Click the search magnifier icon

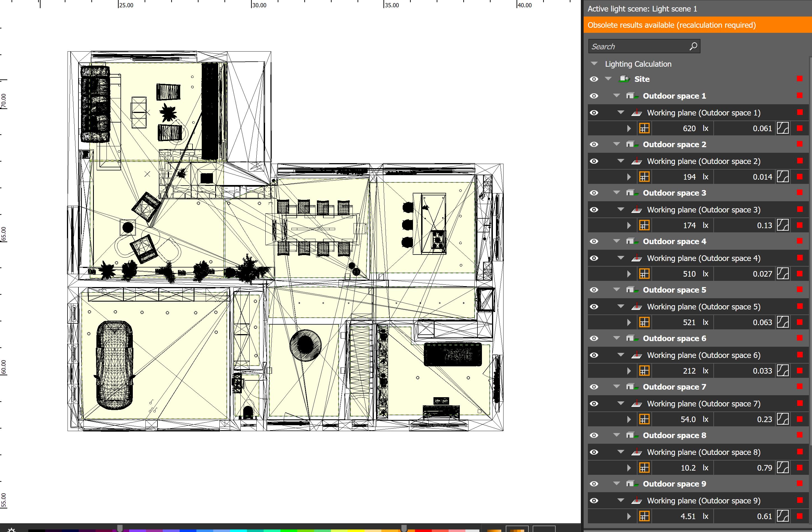693,47
